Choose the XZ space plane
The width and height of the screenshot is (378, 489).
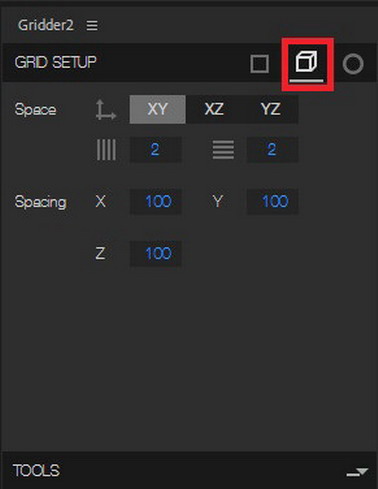(214, 109)
